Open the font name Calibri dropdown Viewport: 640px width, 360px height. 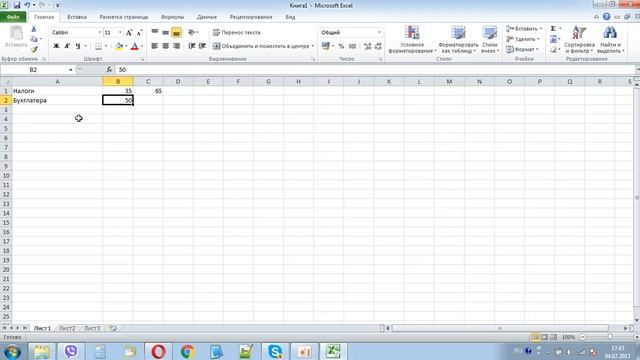(99, 32)
